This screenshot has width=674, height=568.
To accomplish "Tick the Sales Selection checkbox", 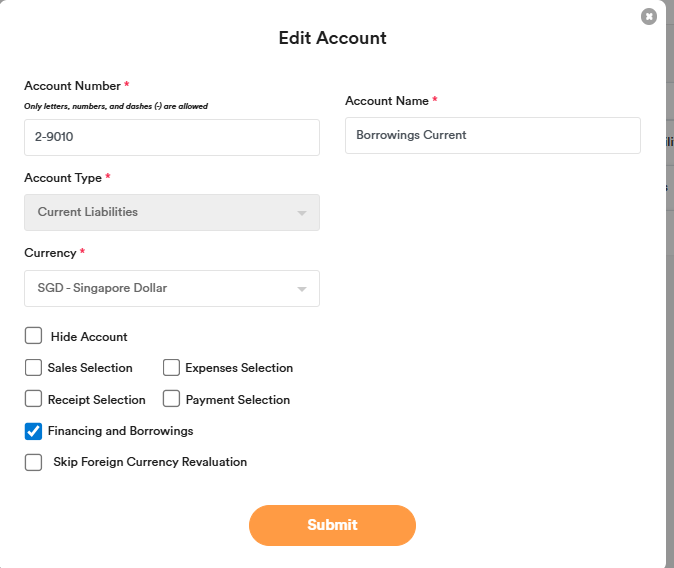I will point(34,367).
